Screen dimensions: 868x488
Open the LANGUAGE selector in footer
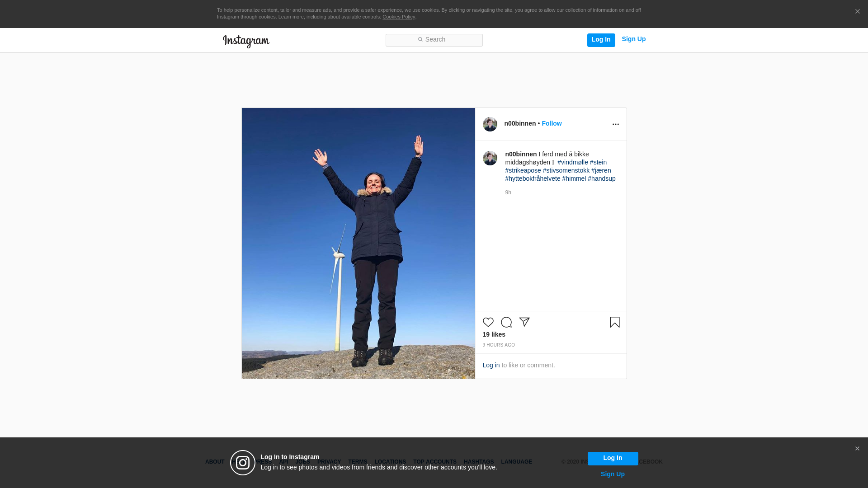[516, 462]
